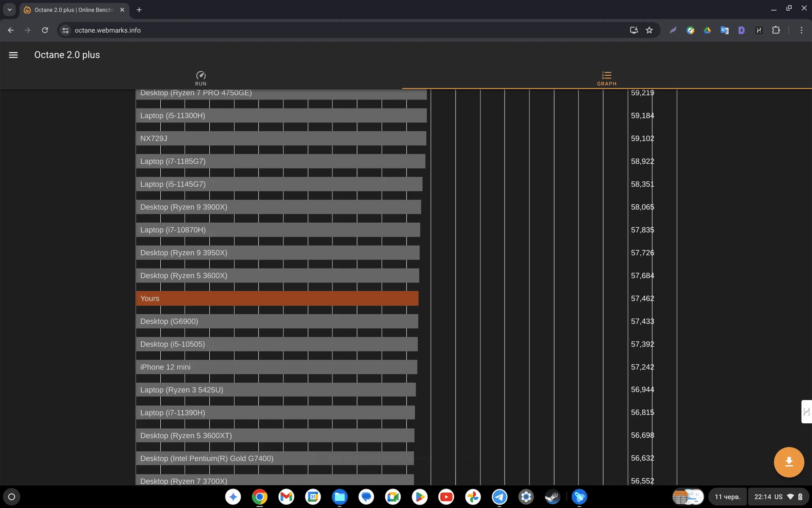Image resolution: width=812 pixels, height=508 pixels.
Task: Click the Laptop (i5-1145G7) bar
Action: [279, 184]
